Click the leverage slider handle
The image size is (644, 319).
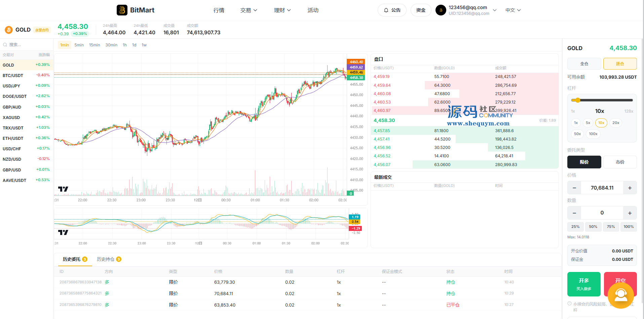577,100
